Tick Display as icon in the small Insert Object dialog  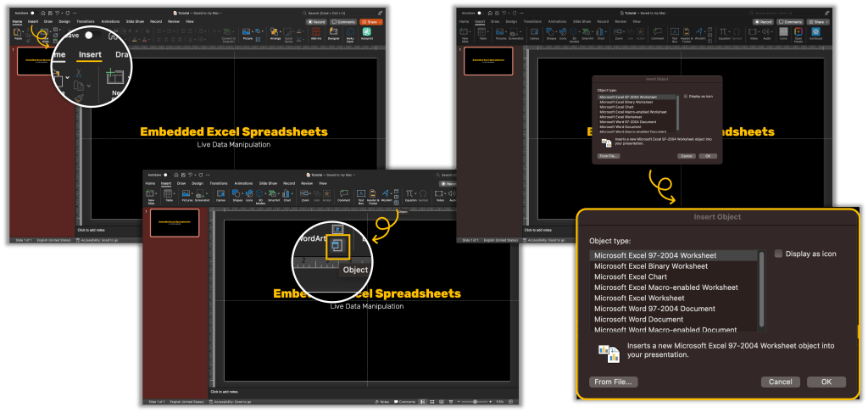coord(684,97)
